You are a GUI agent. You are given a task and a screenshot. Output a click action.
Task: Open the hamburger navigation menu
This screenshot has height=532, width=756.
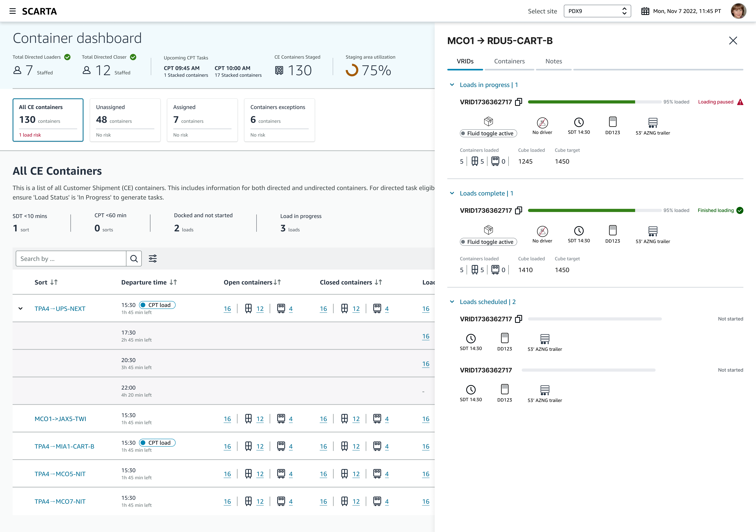click(12, 11)
